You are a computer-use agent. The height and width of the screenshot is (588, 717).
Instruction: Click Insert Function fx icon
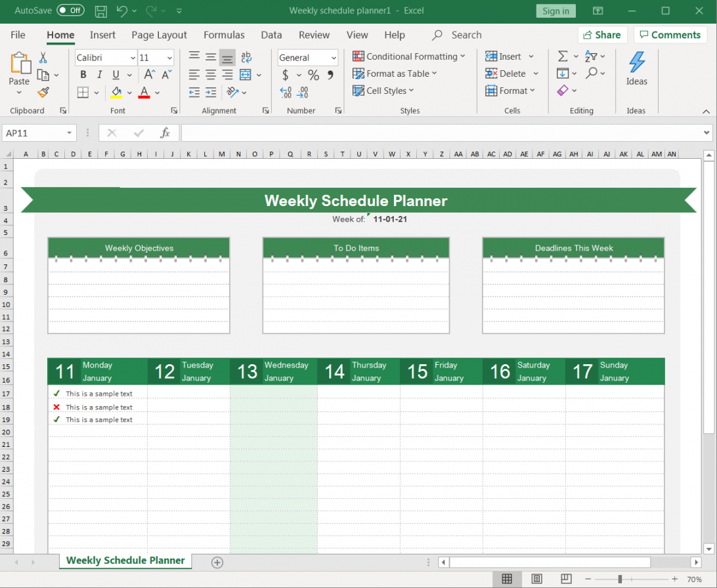pos(165,133)
